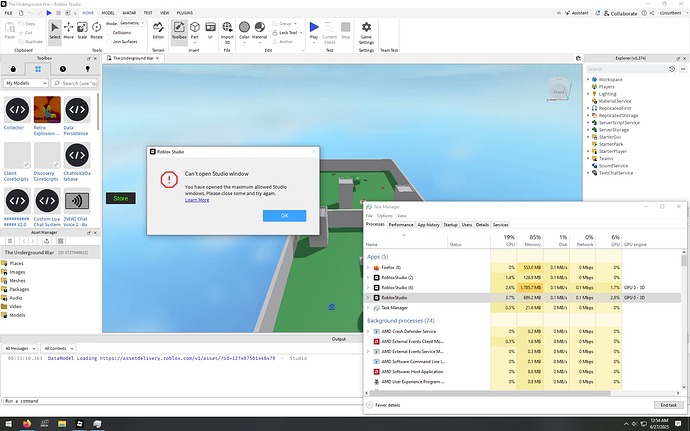Enable the Collisions checkbox
Screen dimensions: 690x431
(109, 31)
